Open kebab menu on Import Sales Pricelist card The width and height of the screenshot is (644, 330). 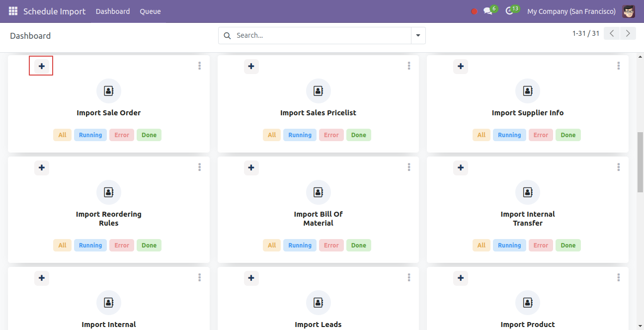tap(409, 66)
